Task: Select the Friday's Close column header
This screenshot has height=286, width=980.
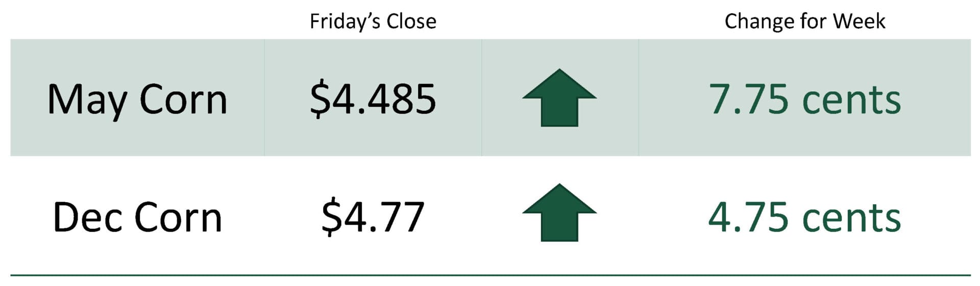Action: coord(373,21)
